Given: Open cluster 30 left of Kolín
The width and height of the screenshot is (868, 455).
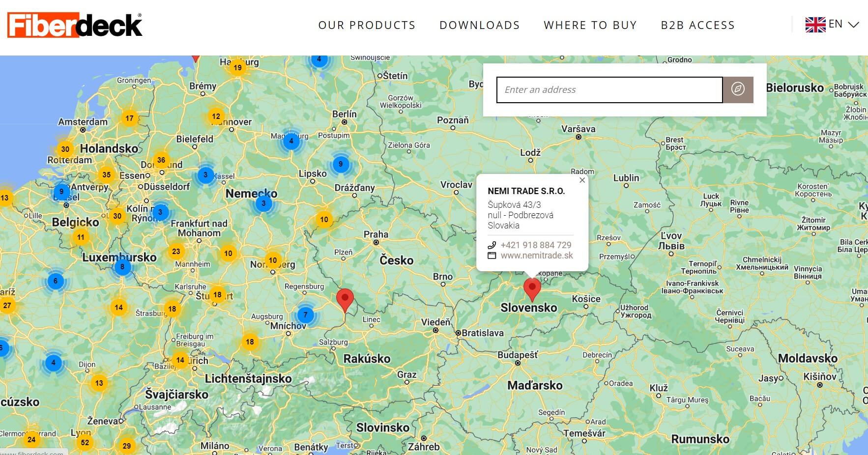Looking at the screenshot, I should click(x=117, y=216).
